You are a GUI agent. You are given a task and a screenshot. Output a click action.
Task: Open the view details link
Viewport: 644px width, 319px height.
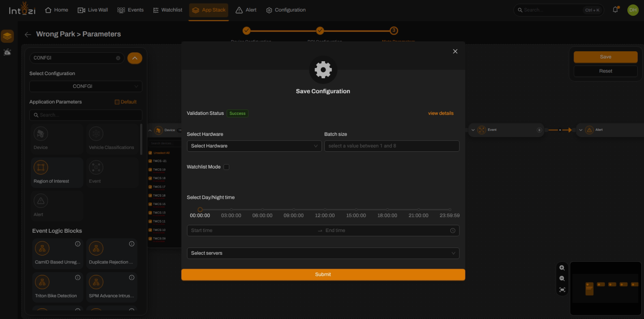coord(441,113)
